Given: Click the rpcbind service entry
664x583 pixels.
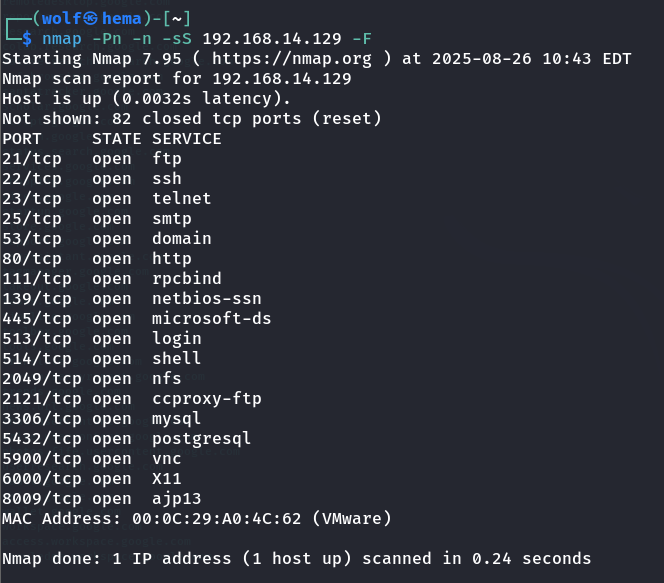Looking at the screenshot, I should coord(186,279).
